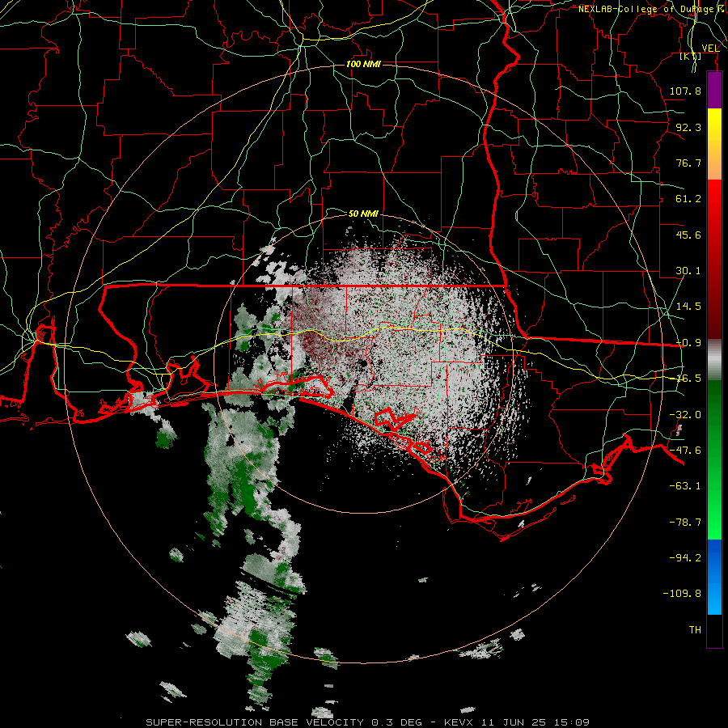Select the -63.1 legend value
The height and width of the screenshot is (728, 728).
(685, 486)
